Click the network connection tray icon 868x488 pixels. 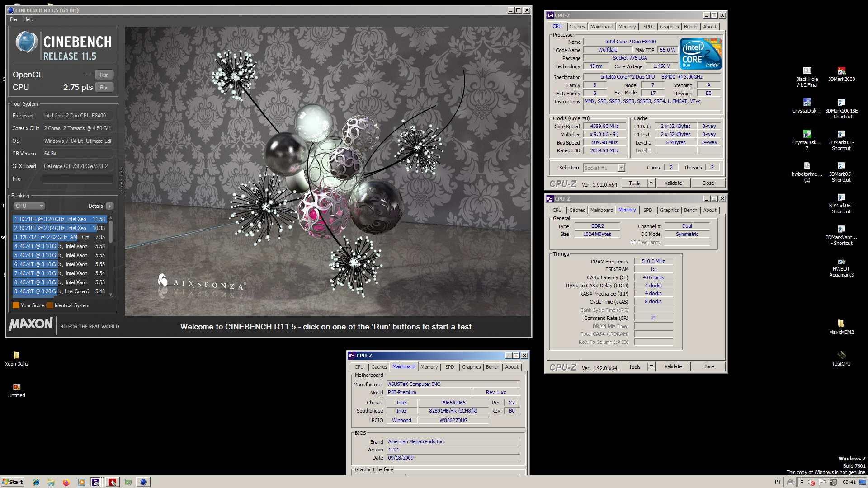coord(833,482)
